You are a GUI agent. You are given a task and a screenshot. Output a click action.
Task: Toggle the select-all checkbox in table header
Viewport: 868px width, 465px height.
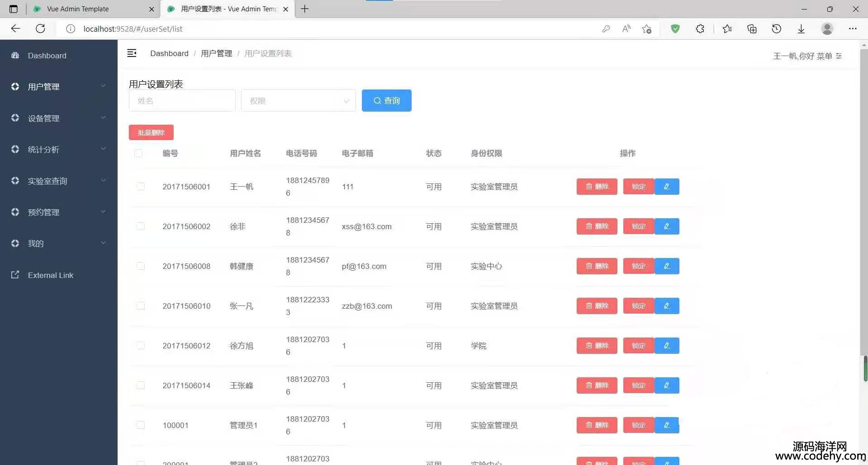point(139,153)
